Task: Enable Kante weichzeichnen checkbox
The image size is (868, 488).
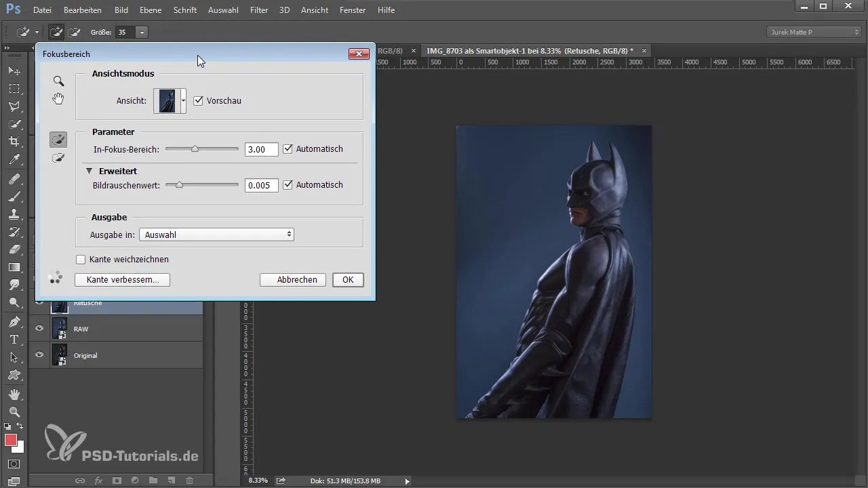Action: [x=81, y=260]
